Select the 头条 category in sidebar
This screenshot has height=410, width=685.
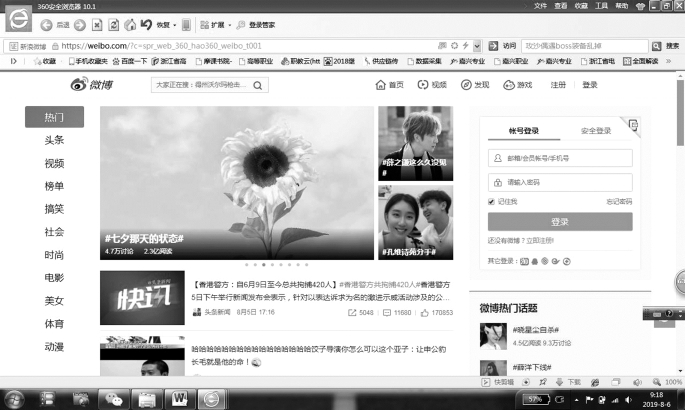point(54,140)
